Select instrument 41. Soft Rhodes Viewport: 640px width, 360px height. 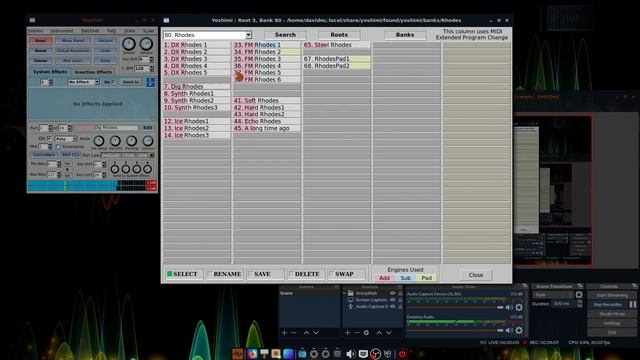click(267, 100)
